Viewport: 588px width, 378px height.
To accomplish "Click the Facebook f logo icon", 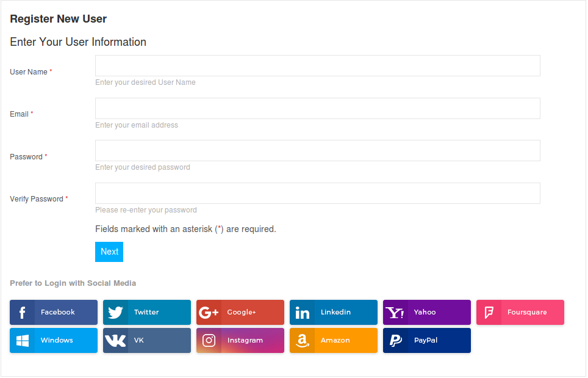I will [x=23, y=313].
